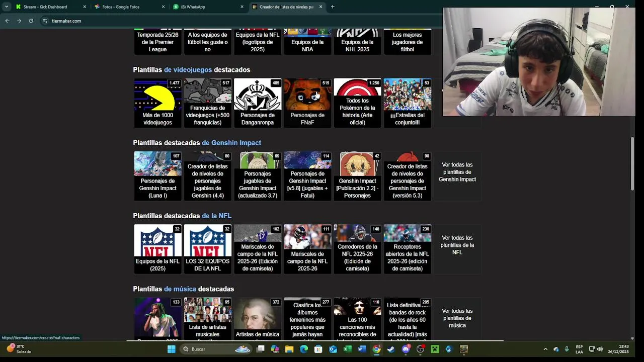The image size is (644, 362).
Task: Open 'Artistas de música' Mozart template
Action: [257, 319]
